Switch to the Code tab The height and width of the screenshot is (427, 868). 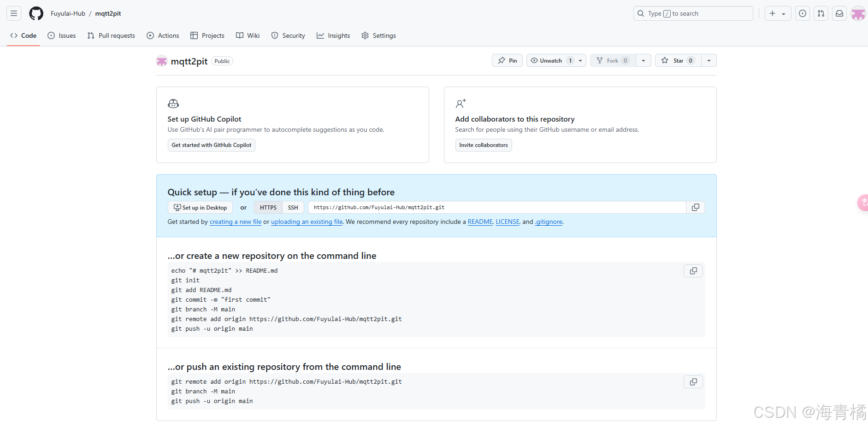click(23, 35)
